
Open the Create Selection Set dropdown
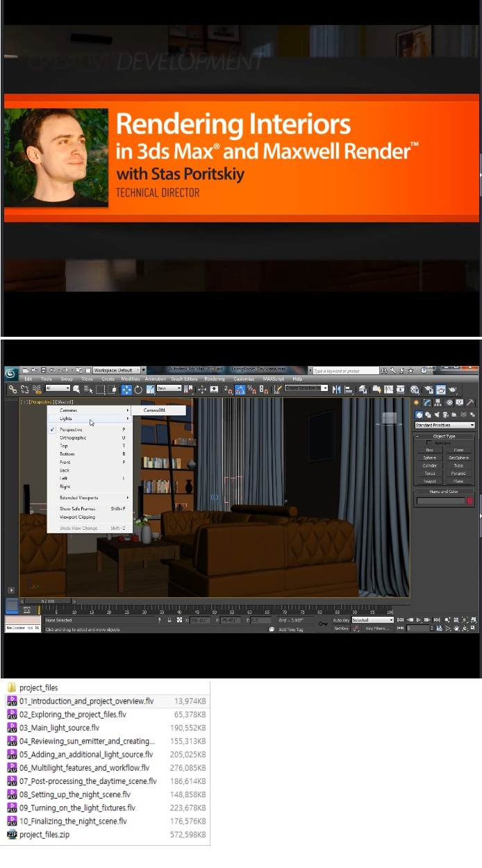point(306,388)
